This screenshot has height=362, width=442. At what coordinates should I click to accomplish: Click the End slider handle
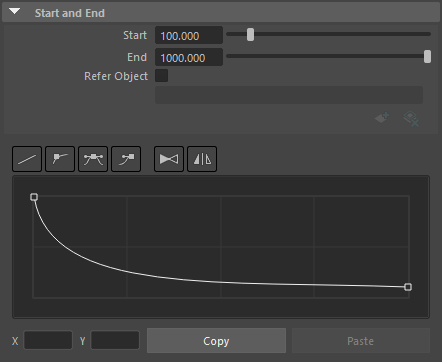[x=427, y=56]
